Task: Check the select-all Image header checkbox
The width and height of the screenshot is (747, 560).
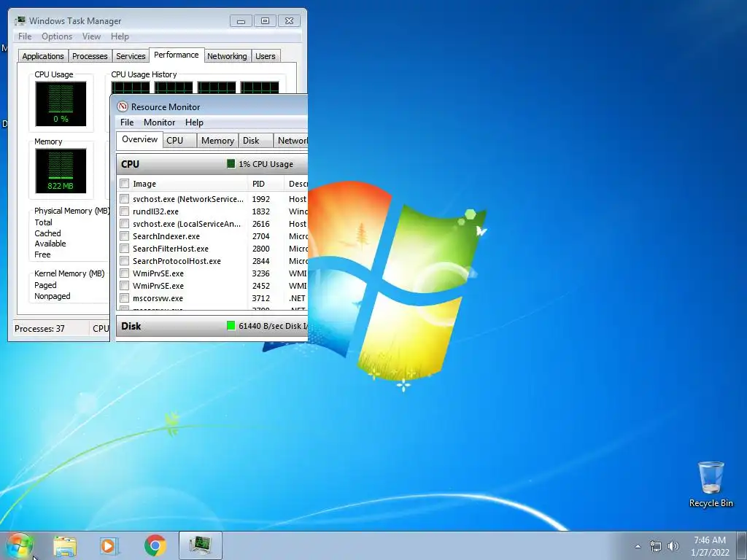Action: pyautogui.click(x=124, y=183)
